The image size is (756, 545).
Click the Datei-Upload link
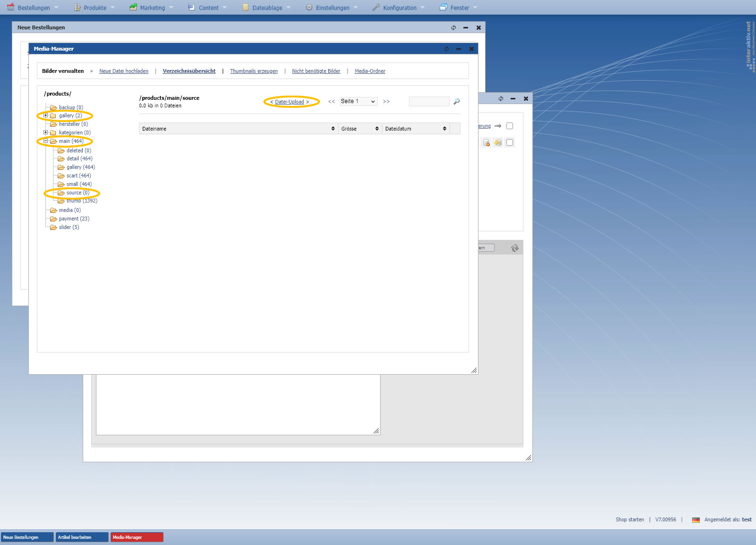[x=289, y=102]
